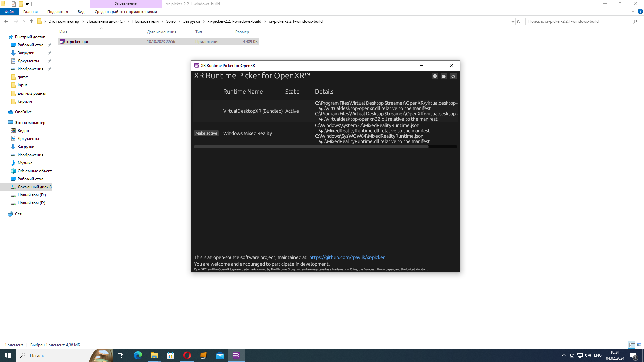Launch Microsoft Edge from the taskbar
The image size is (644, 362).
click(x=138, y=355)
